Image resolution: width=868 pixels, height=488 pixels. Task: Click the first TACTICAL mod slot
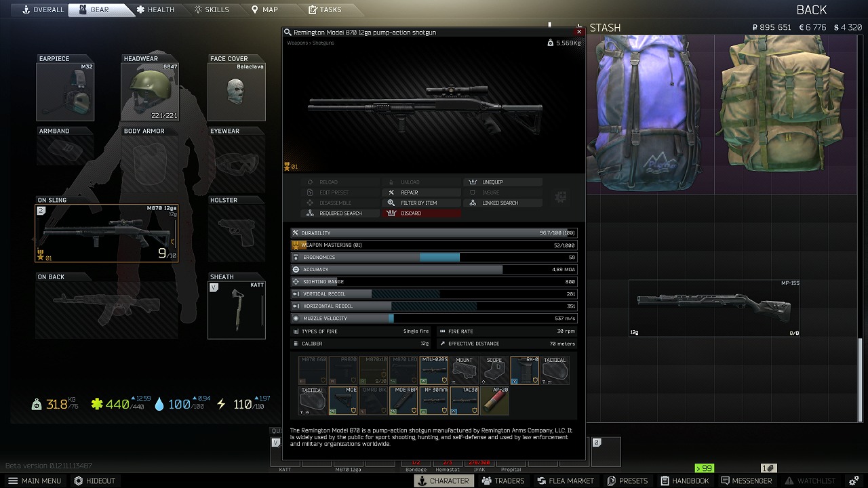(555, 370)
